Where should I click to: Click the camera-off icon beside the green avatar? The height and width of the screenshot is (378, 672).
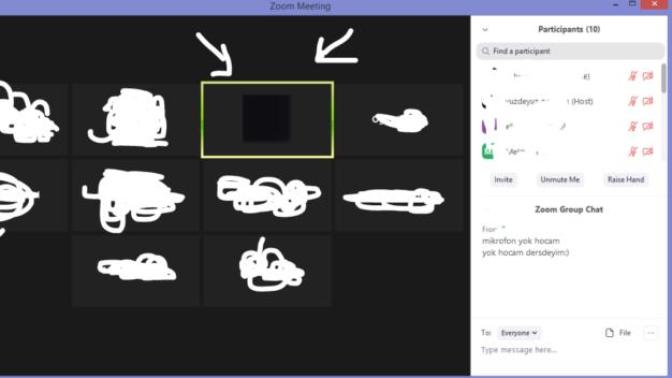click(648, 151)
